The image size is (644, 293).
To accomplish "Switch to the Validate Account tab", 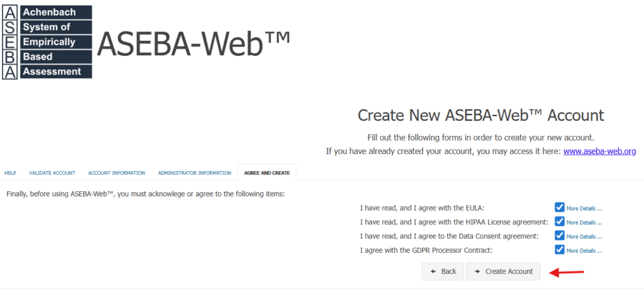I will coord(52,173).
